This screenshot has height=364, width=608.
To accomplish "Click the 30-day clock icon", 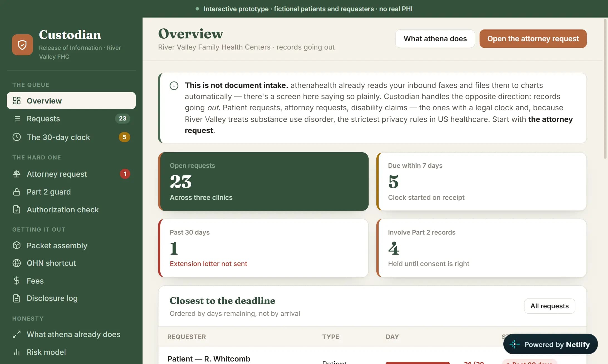I will click(17, 137).
